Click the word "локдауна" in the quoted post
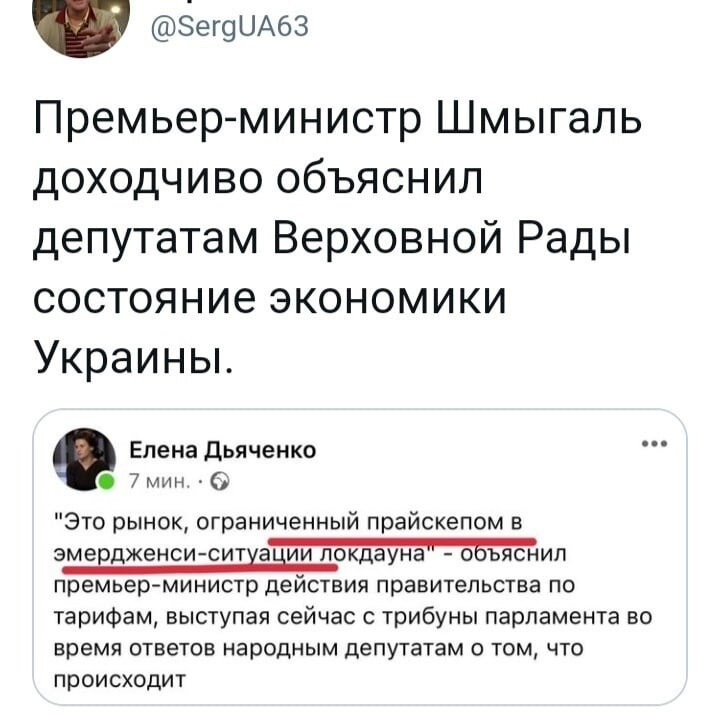720x720 pixels. click(x=374, y=553)
